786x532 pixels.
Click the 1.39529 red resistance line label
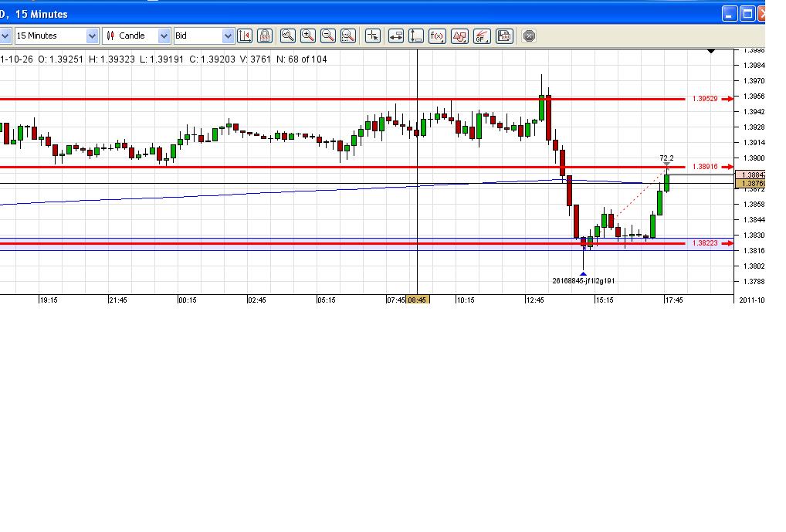705,99
